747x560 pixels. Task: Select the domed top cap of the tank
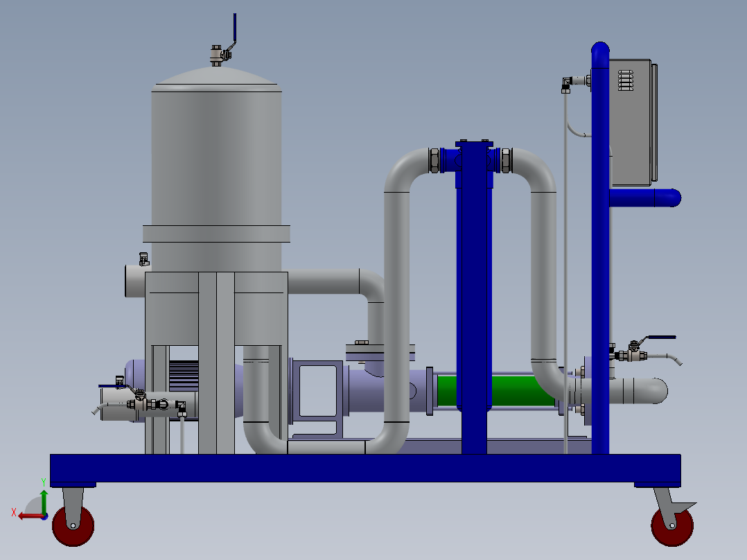coord(216,78)
